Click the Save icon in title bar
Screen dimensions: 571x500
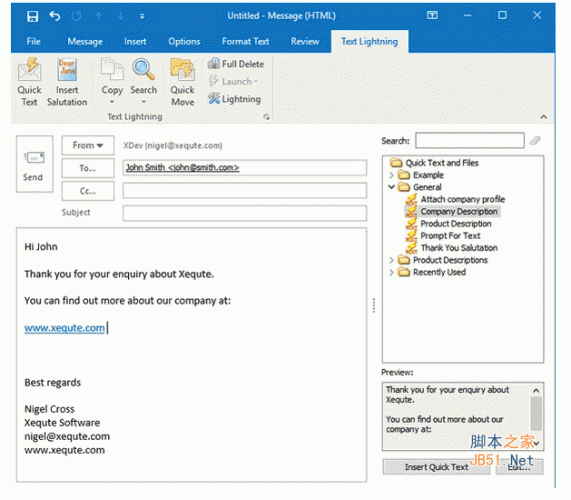[32, 16]
